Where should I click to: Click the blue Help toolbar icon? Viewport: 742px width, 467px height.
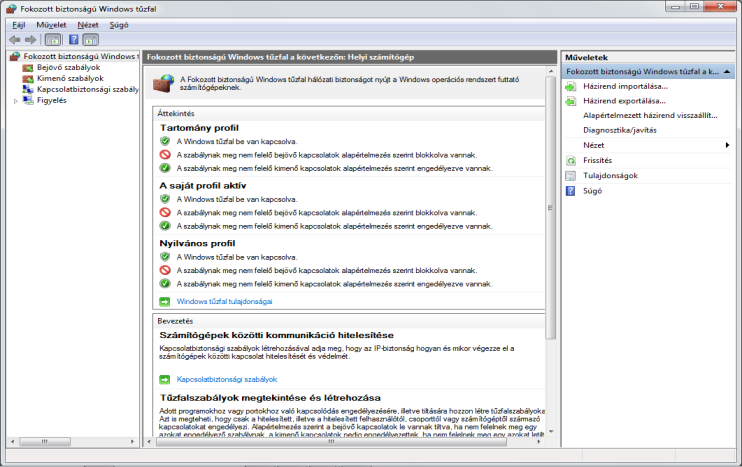click(74, 40)
